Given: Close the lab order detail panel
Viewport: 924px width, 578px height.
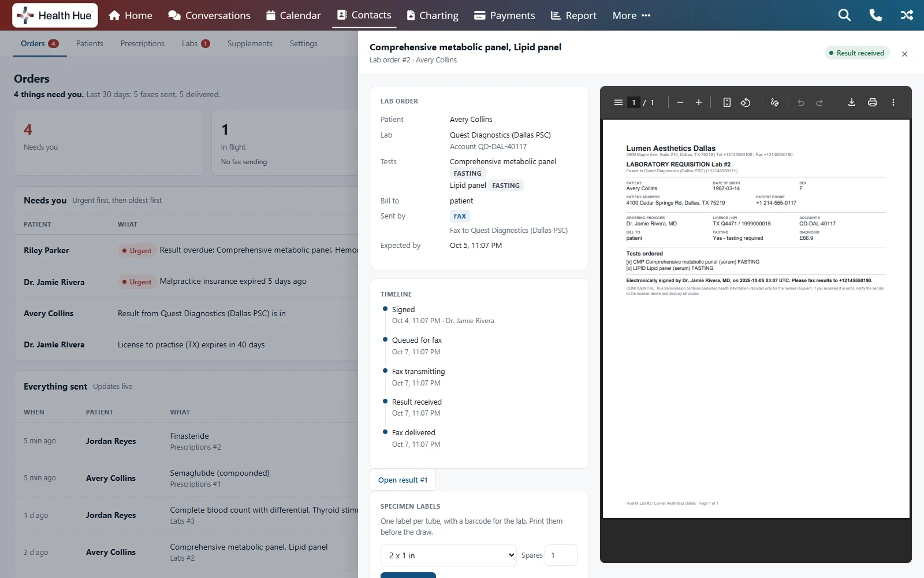Looking at the screenshot, I should pyautogui.click(x=905, y=54).
